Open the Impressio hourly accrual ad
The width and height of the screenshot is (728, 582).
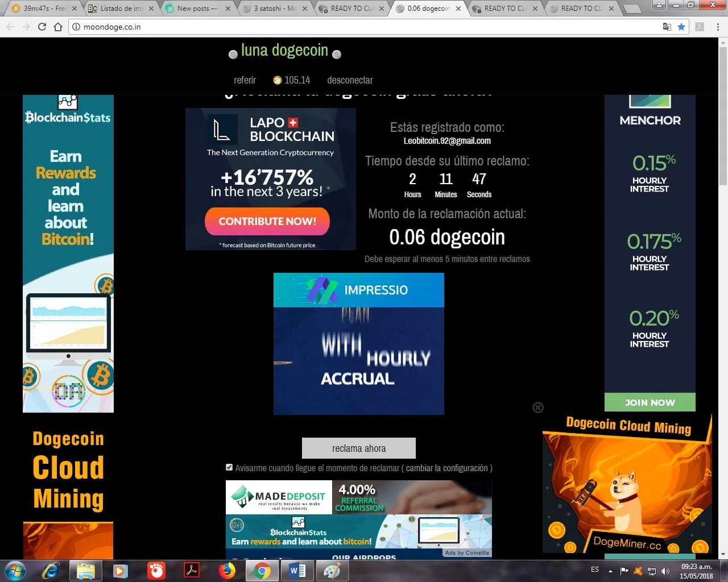pyautogui.click(x=359, y=343)
